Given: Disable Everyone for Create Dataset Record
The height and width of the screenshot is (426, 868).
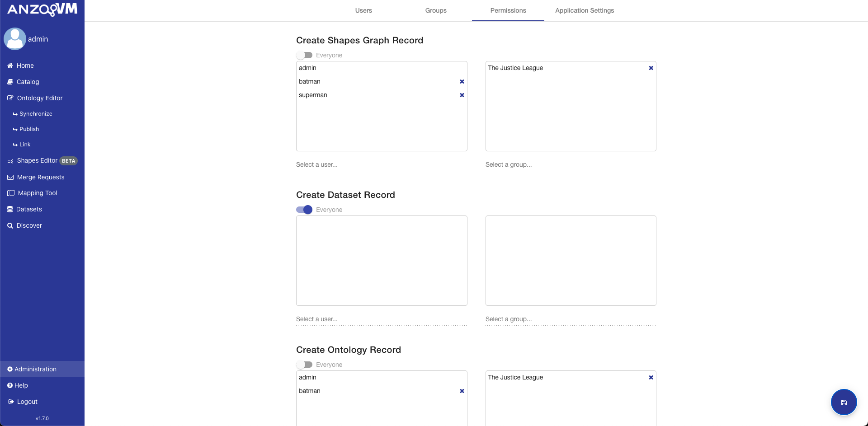Looking at the screenshot, I should 304,210.
